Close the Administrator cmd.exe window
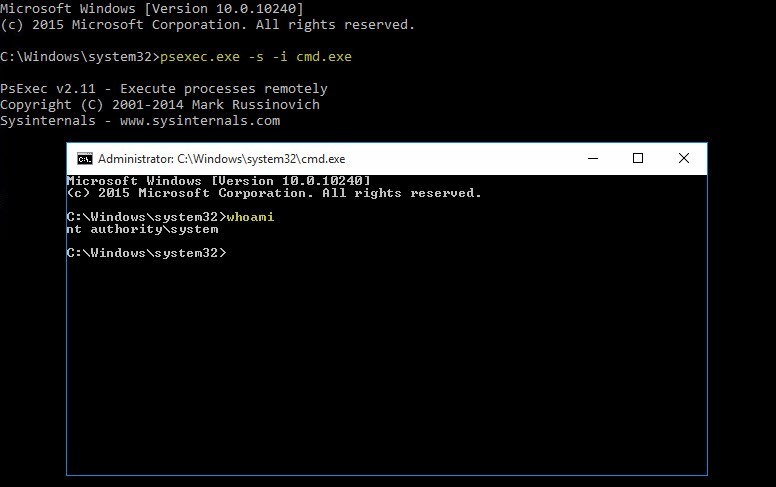 [684, 158]
